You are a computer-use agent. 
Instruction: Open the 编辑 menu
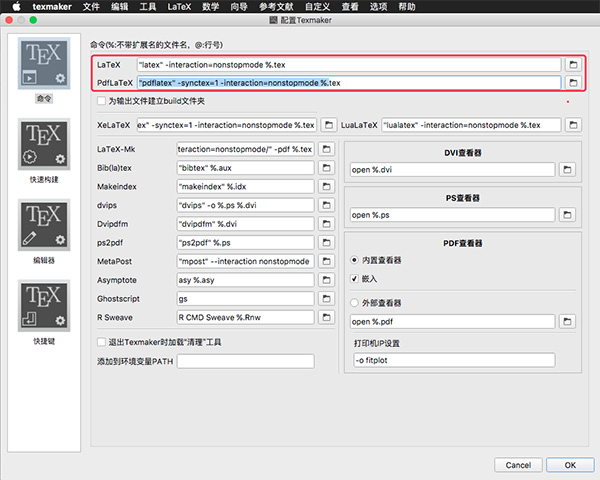(119, 7)
